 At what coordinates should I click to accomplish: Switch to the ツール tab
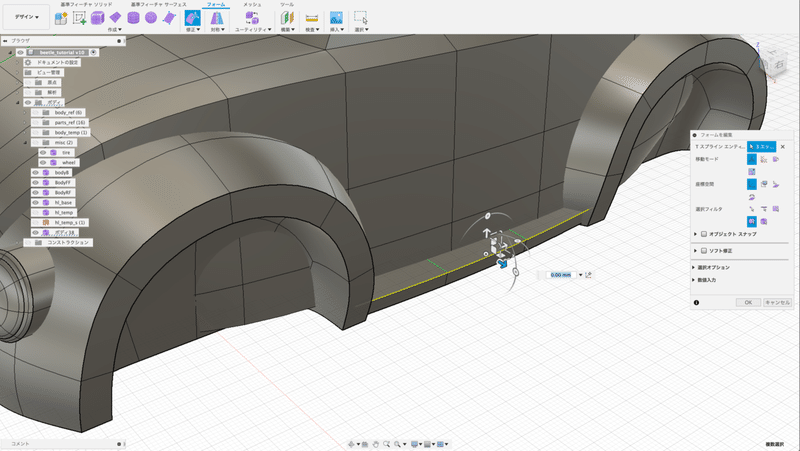(x=287, y=5)
